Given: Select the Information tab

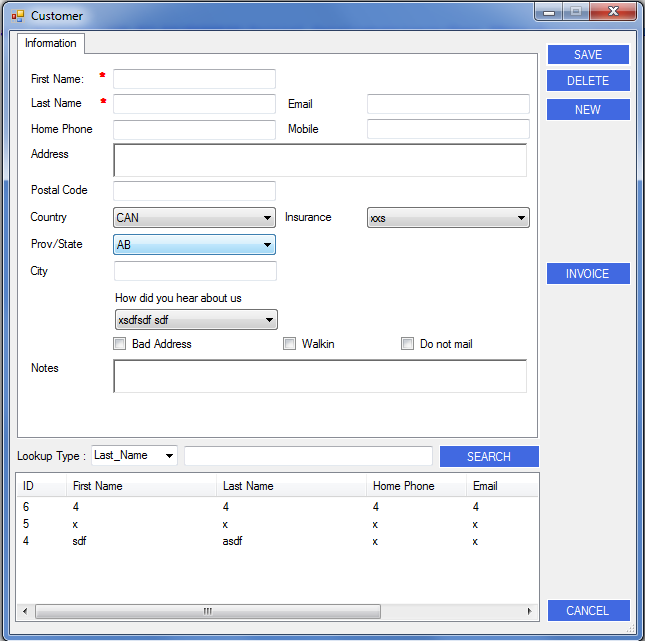Looking at the screenshot, I should (51, 43).
